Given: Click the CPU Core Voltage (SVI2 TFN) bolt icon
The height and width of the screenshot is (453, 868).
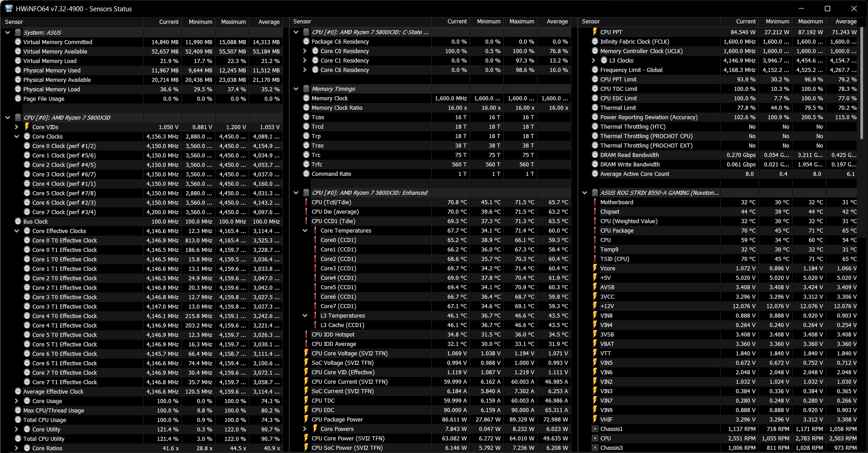Looking at the screenshot, I should coord(306,353).
